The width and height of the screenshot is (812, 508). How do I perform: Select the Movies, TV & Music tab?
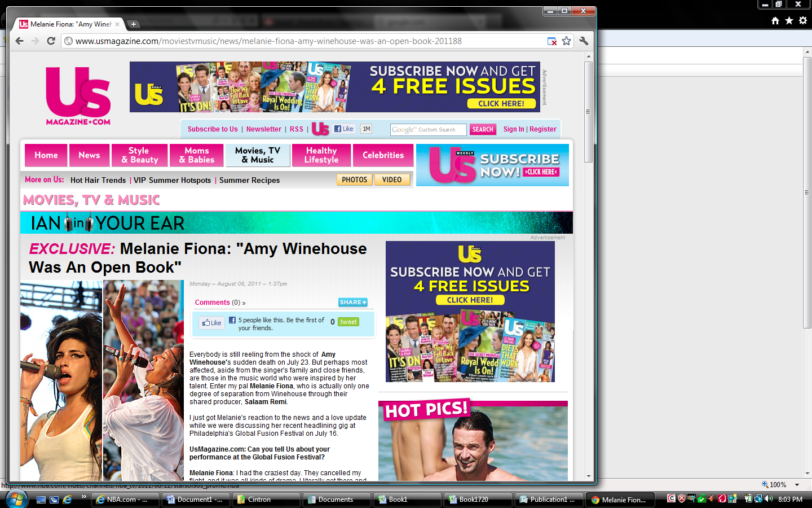click(258, 155)
